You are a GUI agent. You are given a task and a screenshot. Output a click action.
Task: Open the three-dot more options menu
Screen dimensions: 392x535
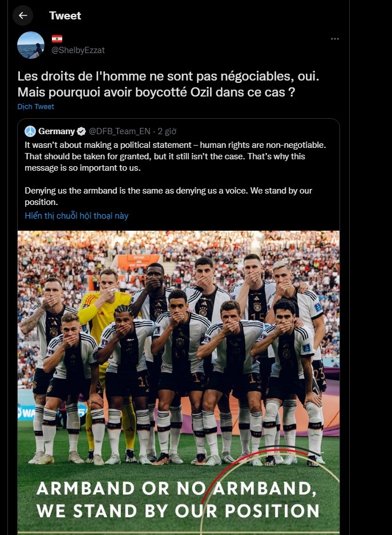point(335,39)
